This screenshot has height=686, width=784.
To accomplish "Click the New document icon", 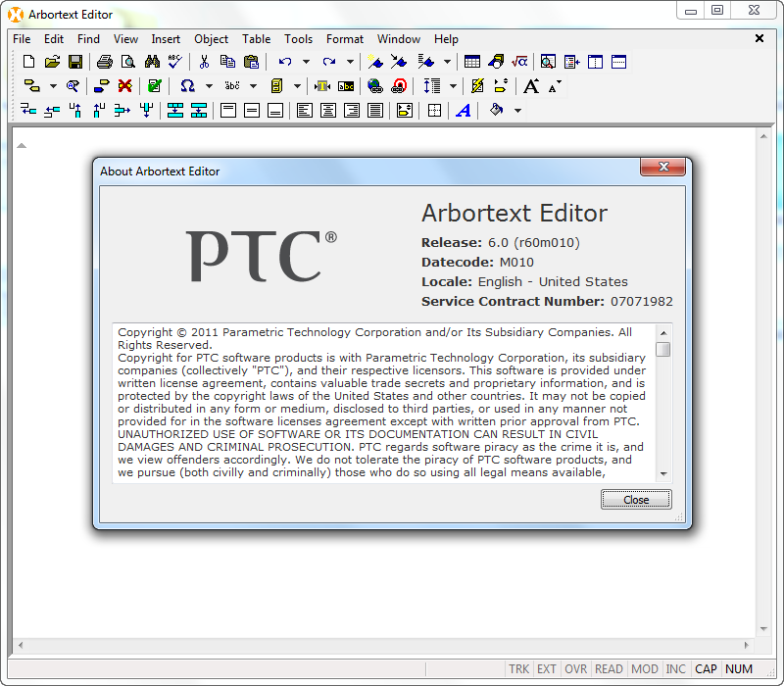I will tap(29, 62).
